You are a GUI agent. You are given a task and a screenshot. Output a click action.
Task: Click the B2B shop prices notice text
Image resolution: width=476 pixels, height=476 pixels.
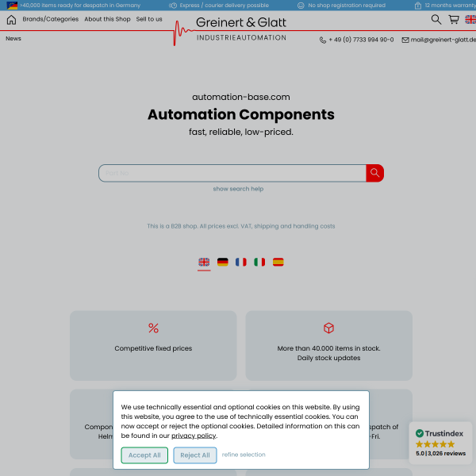pyautogui.click(x=241, y=226)
